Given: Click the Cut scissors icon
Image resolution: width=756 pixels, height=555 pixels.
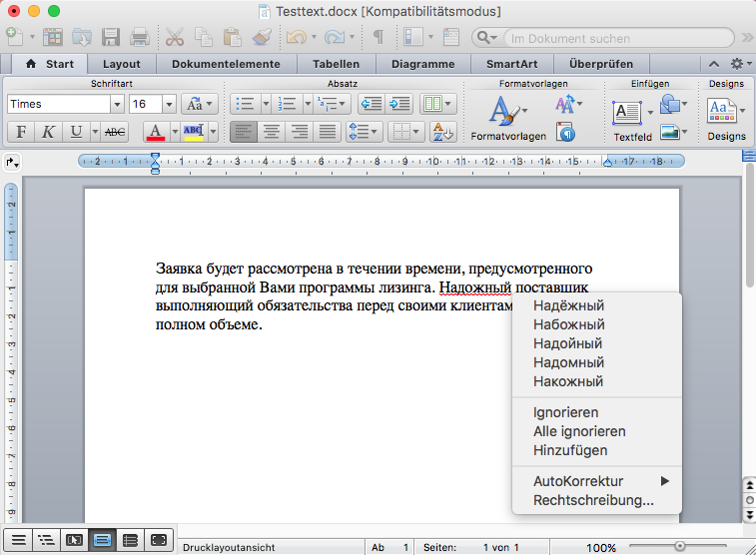Looking at the screenshot, I should 175,38.
